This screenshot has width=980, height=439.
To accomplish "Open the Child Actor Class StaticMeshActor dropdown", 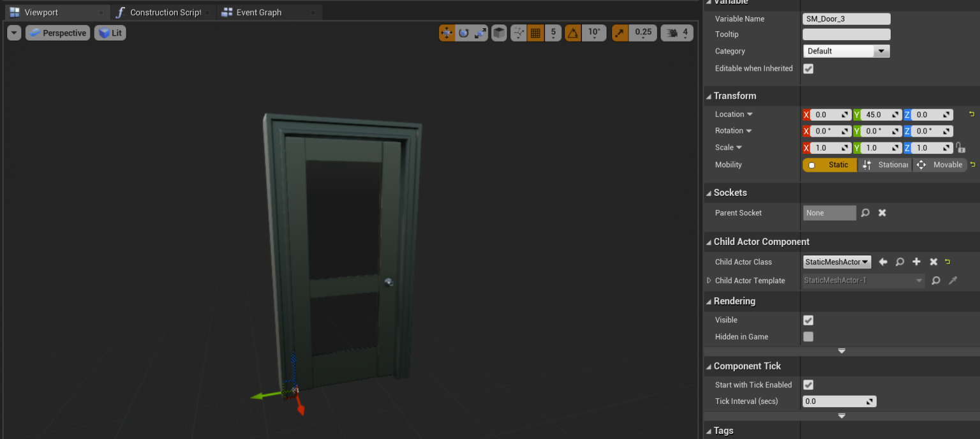I will (837, 262).
